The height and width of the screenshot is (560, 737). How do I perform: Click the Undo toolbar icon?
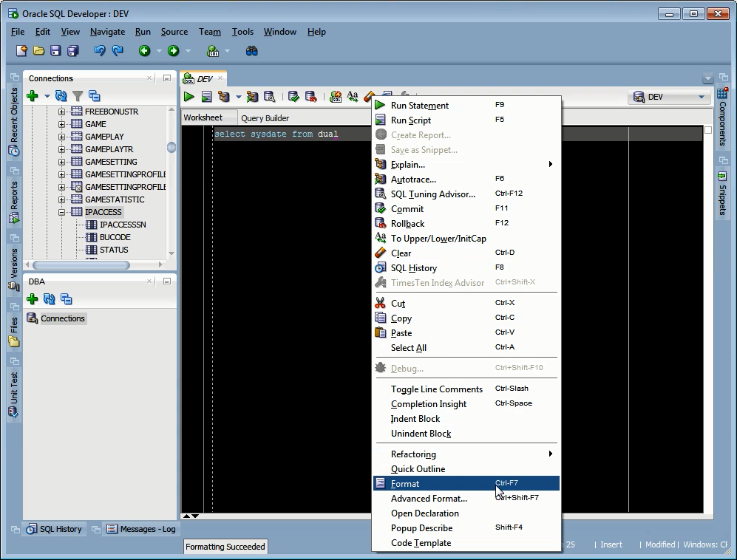[100, 51]
